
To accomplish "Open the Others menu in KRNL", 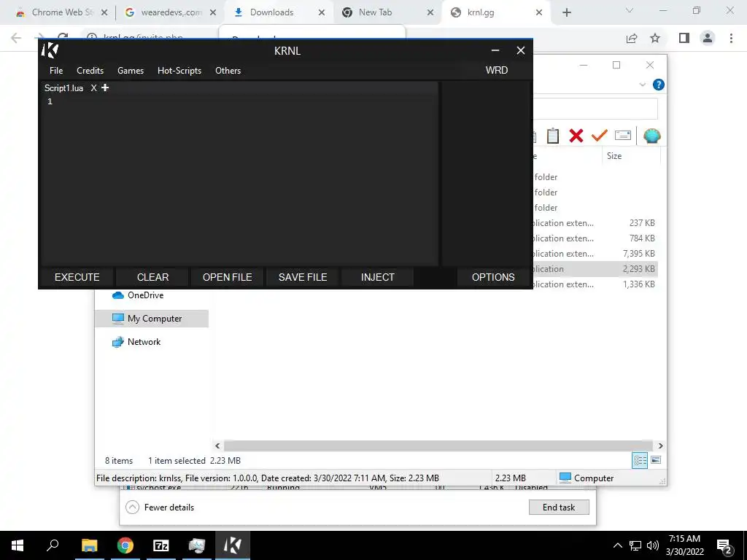I will (x=228, y=71).
